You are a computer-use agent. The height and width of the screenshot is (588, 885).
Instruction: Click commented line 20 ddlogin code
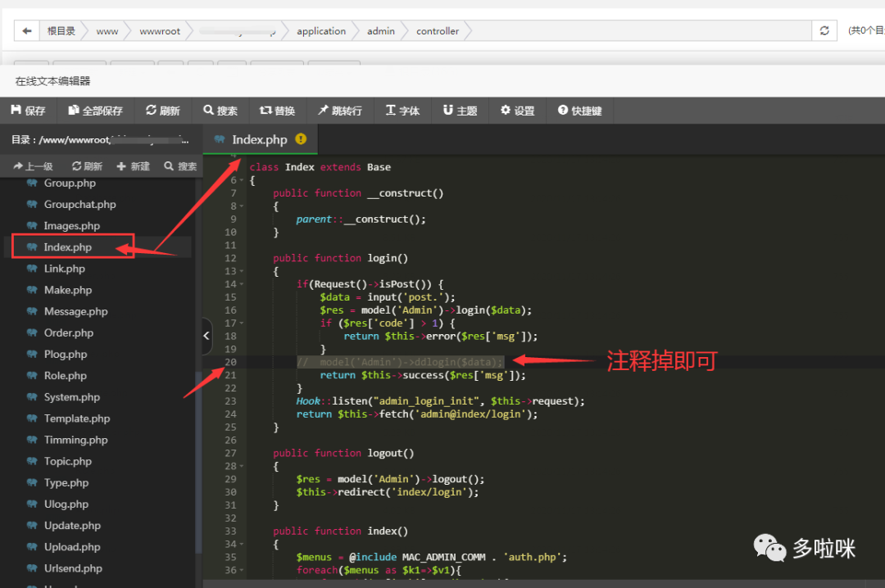point(400,362)
